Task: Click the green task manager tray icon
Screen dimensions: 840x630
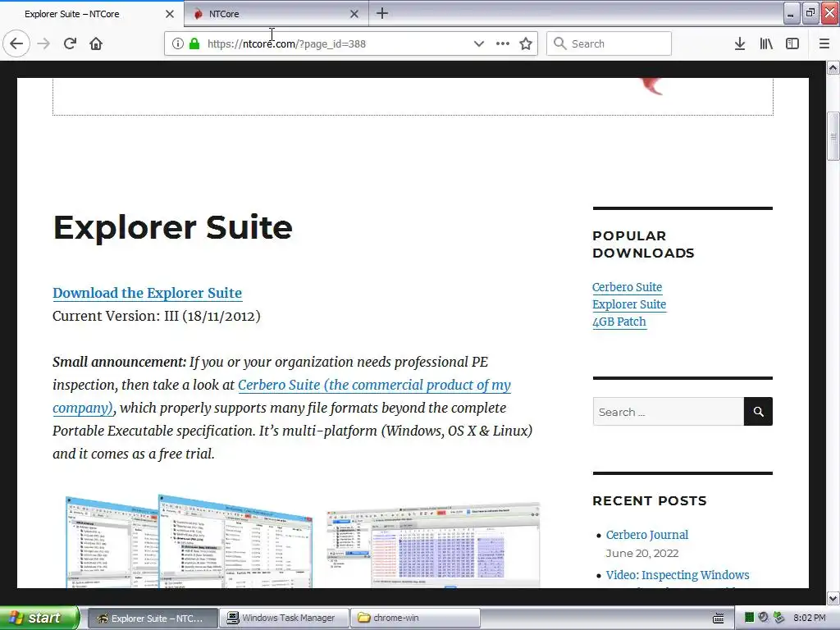Action: tap(750, 618)
